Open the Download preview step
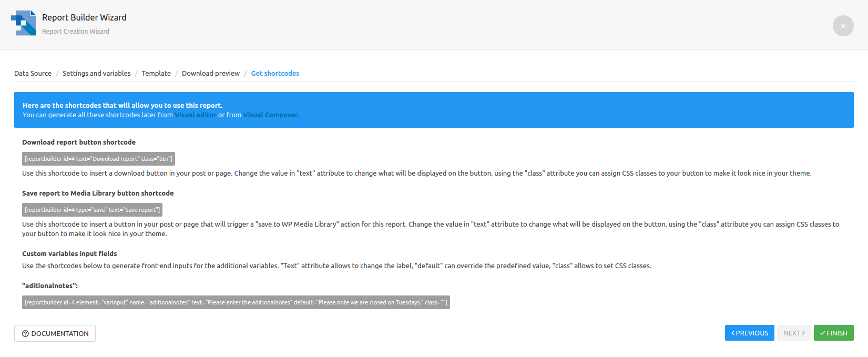868x357 pixels. point(211,74)
